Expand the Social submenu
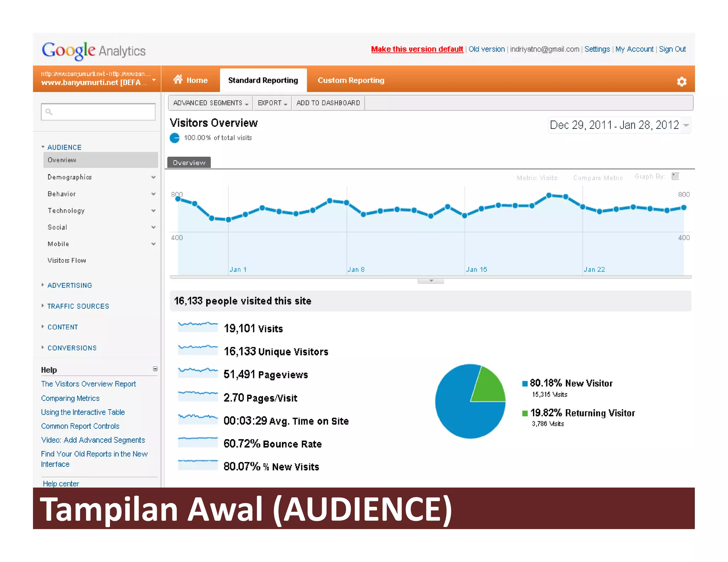This screenshot has width=728, height=562. pos(153,227)
